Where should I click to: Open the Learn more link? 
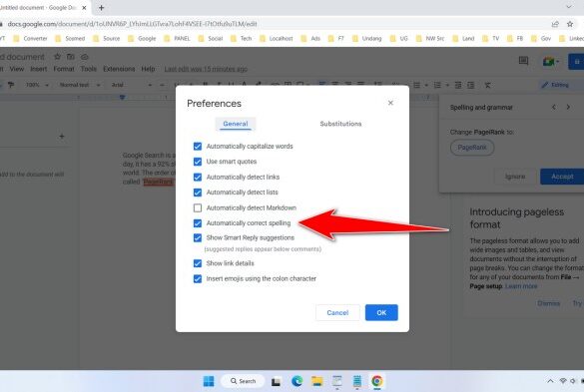point(521,286)
